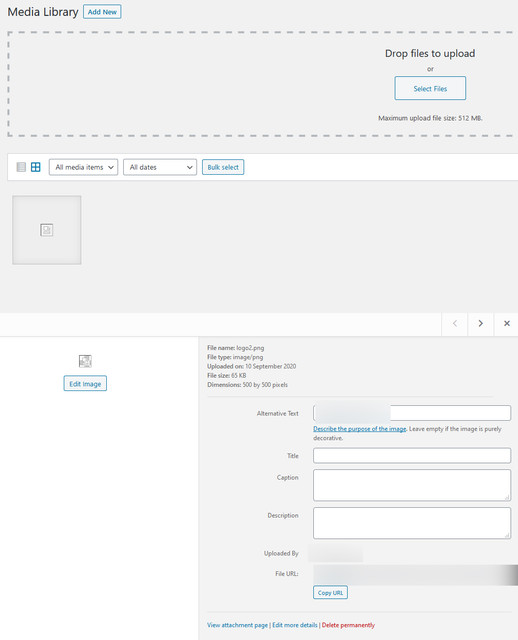Go to previous media item arrow

pyautogui.click(x=455, y=323)
